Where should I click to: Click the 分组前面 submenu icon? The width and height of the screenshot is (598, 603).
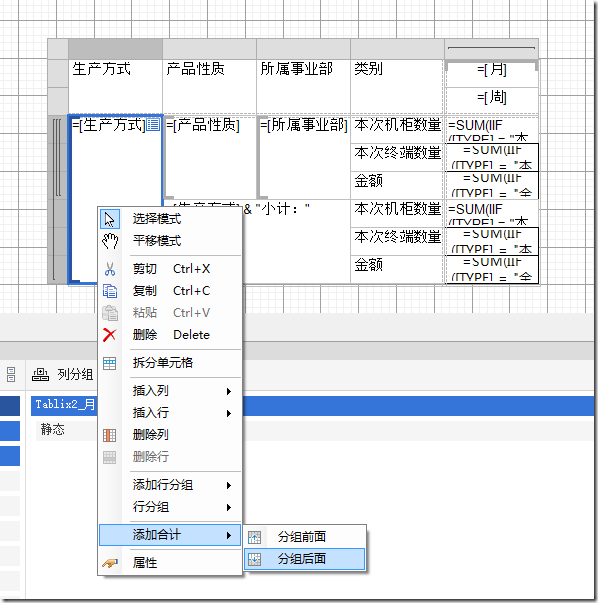(254, 537)
